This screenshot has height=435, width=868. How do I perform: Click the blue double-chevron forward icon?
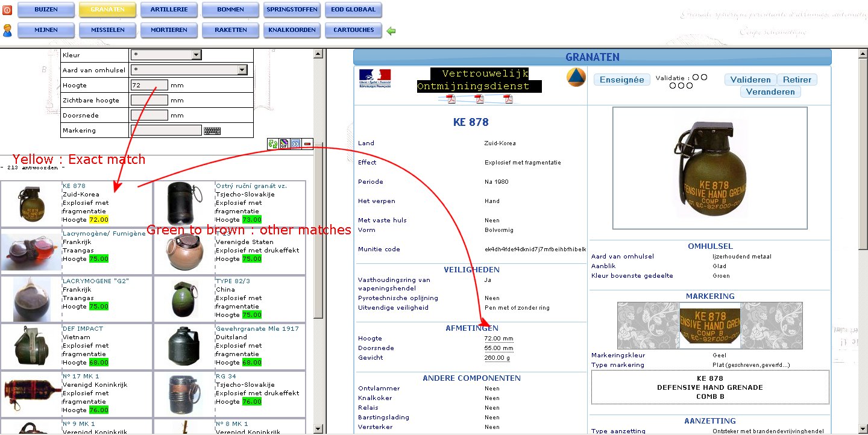tap(295, 143)
